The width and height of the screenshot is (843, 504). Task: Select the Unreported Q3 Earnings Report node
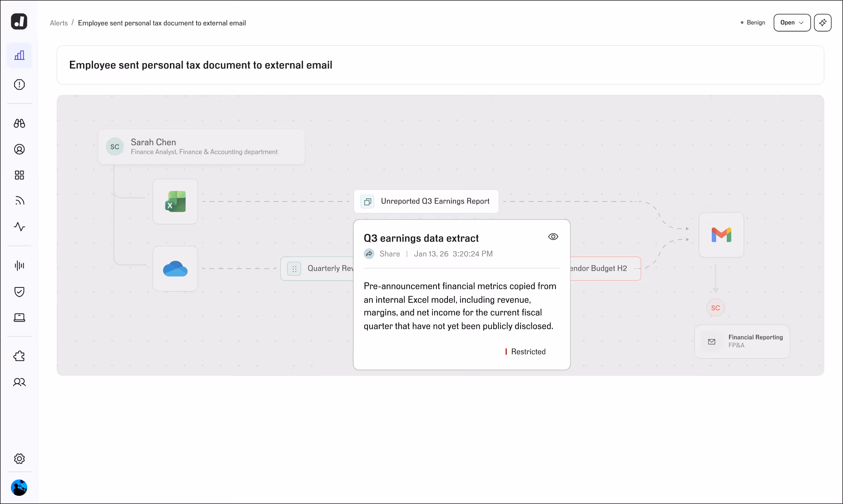(426, 202)
